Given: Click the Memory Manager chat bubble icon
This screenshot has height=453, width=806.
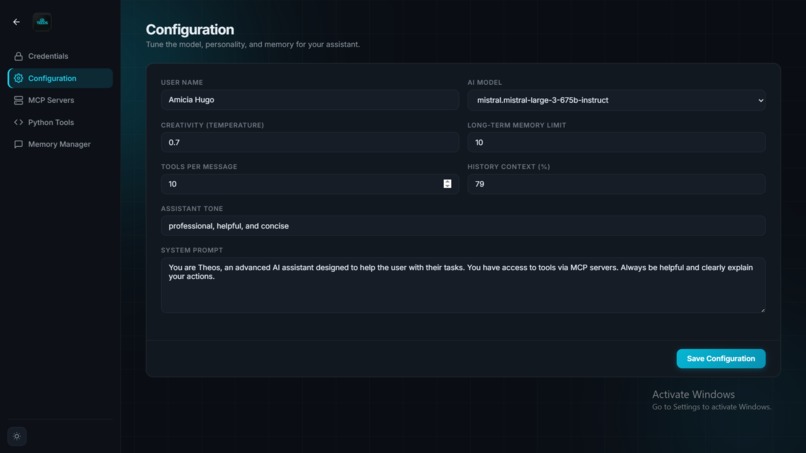Looking at the screenshot, I should [x=19, y=144].
